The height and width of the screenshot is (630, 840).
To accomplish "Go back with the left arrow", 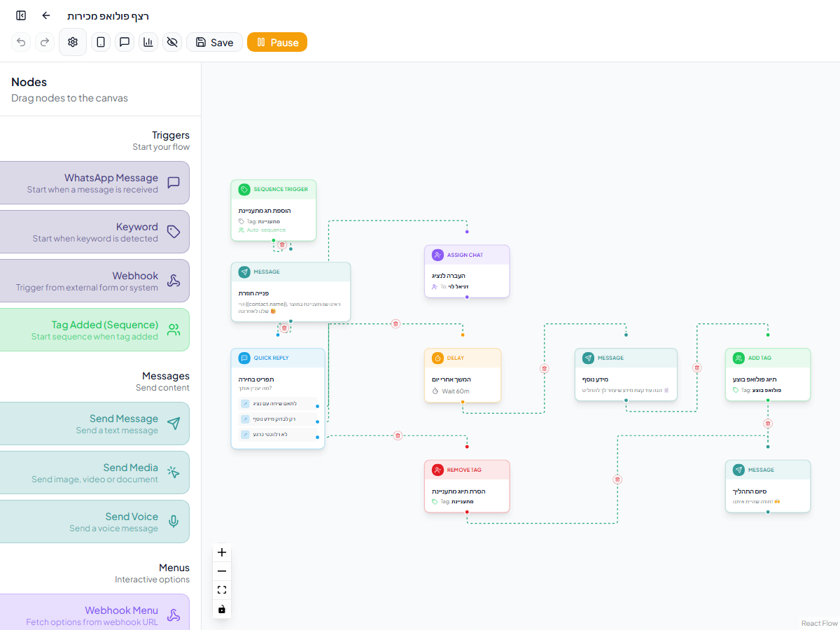I will 46,15.
